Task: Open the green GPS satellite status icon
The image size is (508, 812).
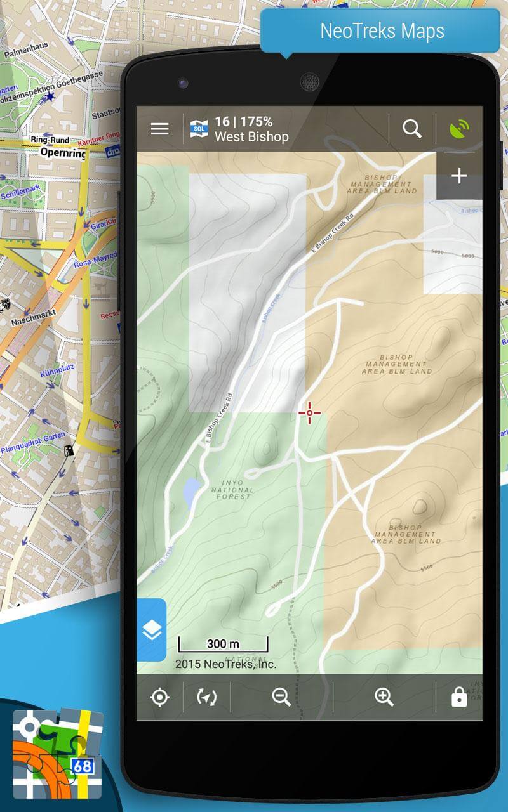Action: pos(458,129)
